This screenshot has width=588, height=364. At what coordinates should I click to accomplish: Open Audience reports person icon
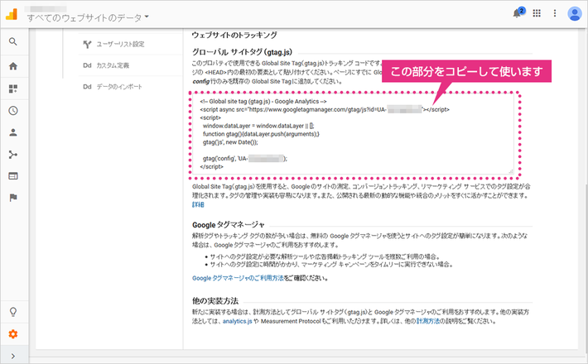tap(13, 132)
